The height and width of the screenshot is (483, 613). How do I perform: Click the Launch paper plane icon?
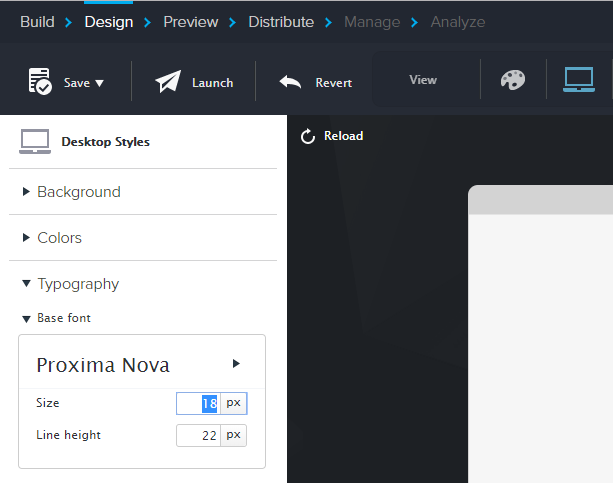coord(168,81)
